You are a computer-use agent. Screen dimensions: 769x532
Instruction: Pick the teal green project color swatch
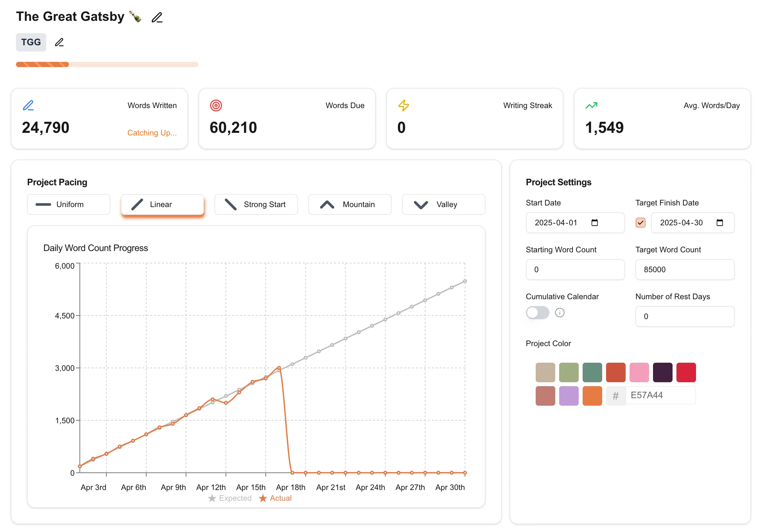click(x=592, y=372)
